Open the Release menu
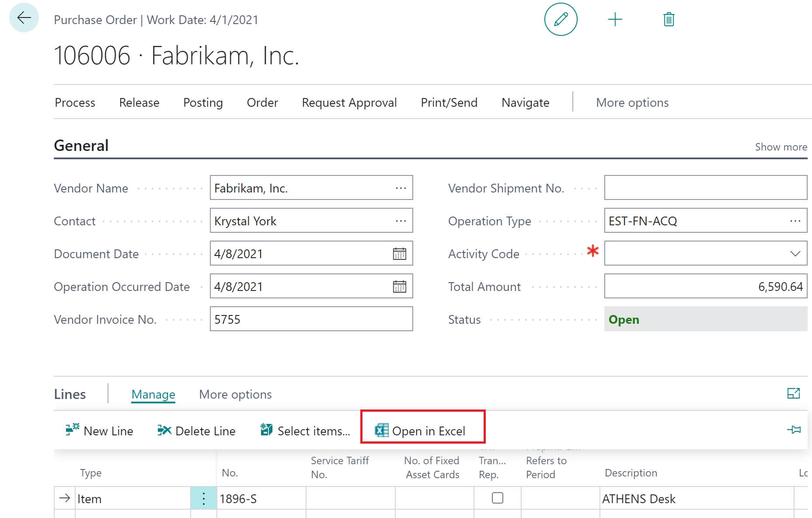This screenshot has width=812, height=518. pos(139,102)
